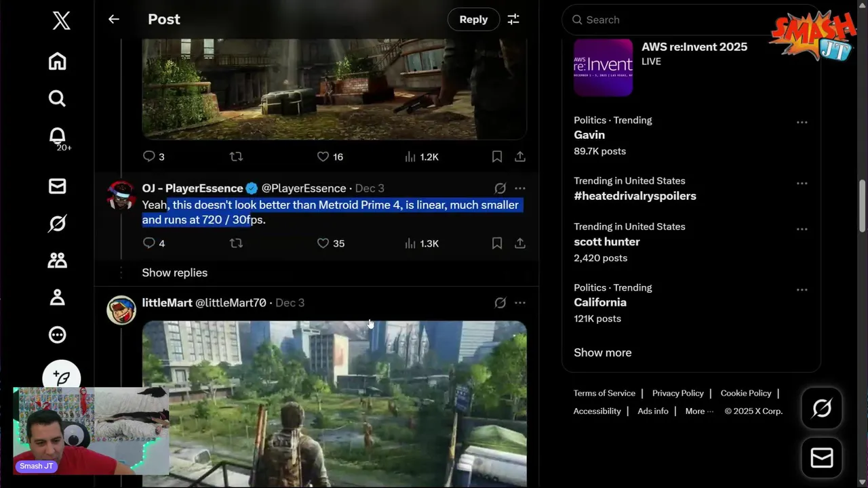Open OJ - PlayerEssence profile name
The image size is (868, 488).
193,188
